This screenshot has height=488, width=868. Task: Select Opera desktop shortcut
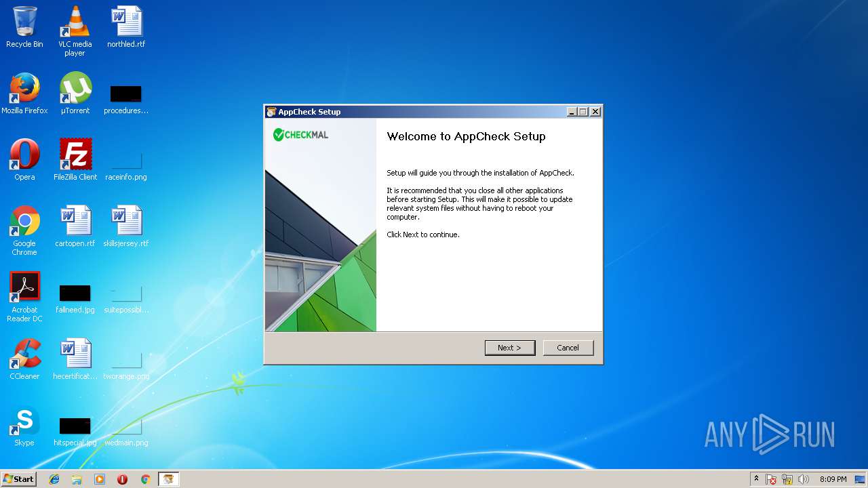point(24,161)
